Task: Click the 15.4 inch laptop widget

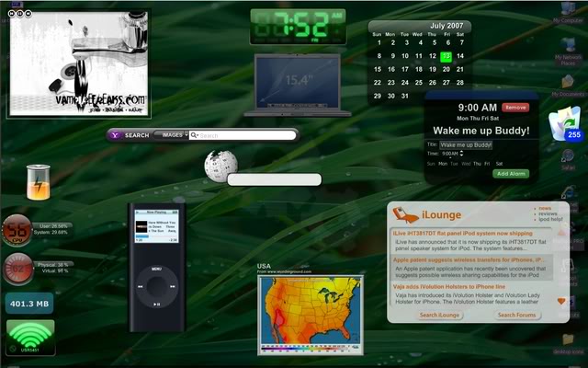Action: tap(298, 85)
